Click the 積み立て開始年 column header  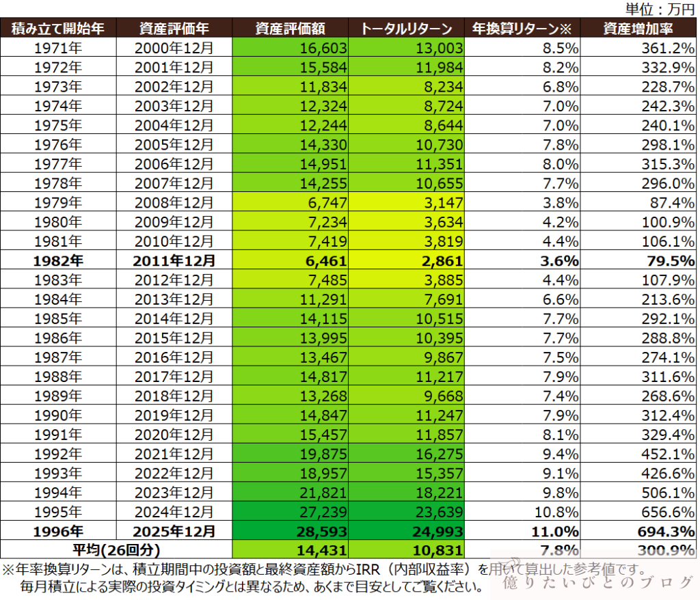coord(58,29)
